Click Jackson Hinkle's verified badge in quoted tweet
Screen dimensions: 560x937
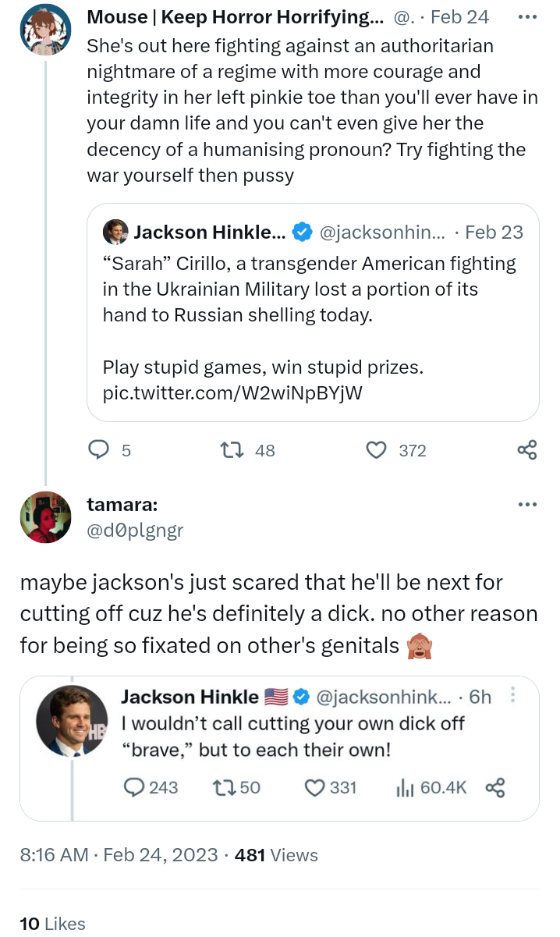click(301, 232)
